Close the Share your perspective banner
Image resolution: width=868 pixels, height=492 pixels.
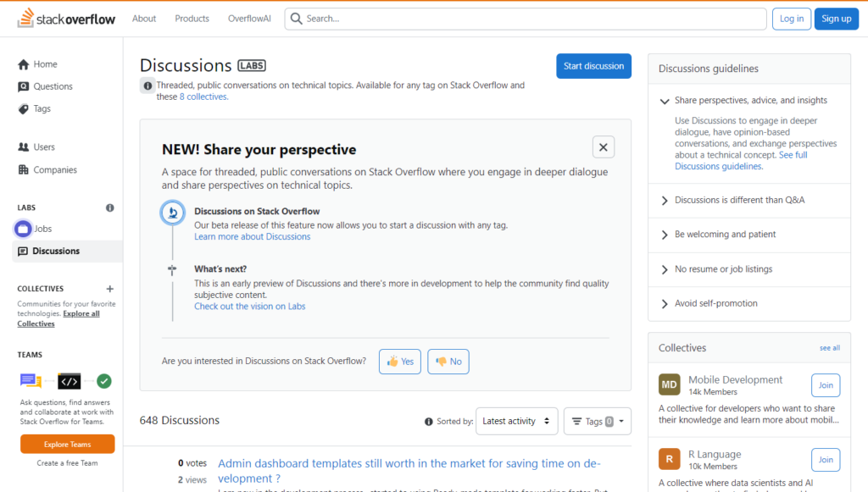point(603,147)
